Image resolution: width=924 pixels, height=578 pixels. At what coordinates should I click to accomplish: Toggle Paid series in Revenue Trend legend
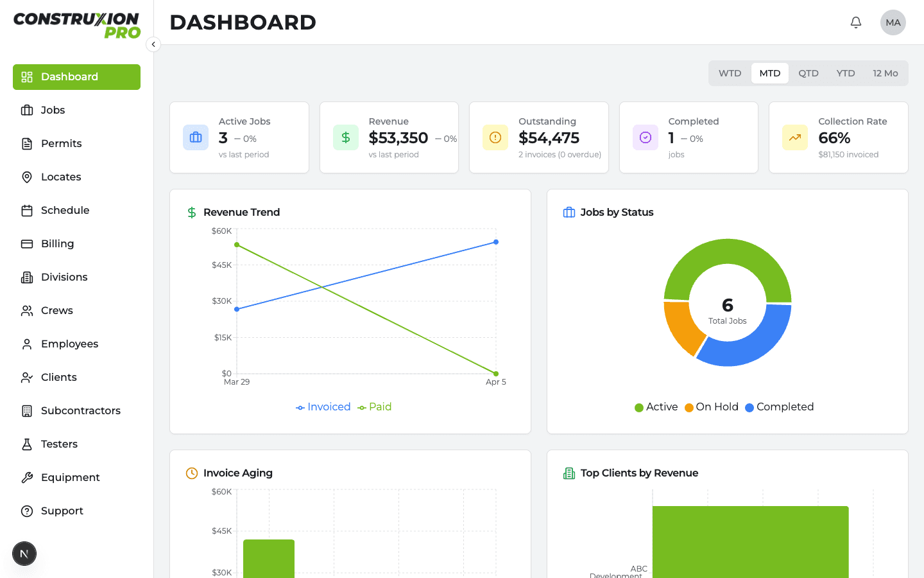point(375,407)
